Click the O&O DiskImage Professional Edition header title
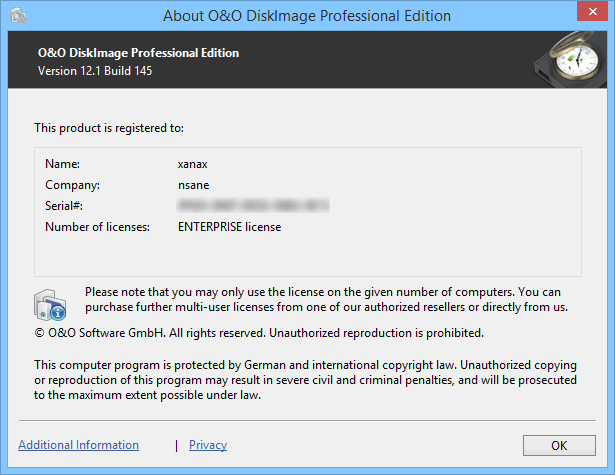This screenshot has width=615, height=475. 138,53
